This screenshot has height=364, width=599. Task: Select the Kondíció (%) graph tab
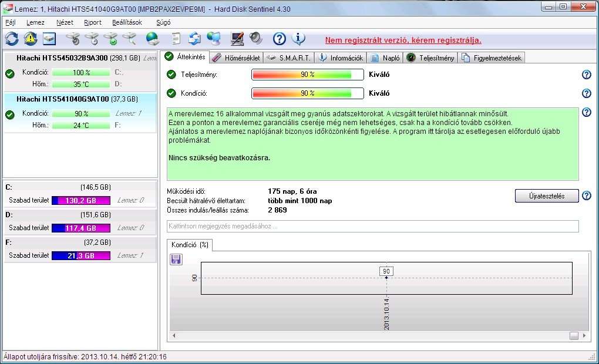pos(190,245)
